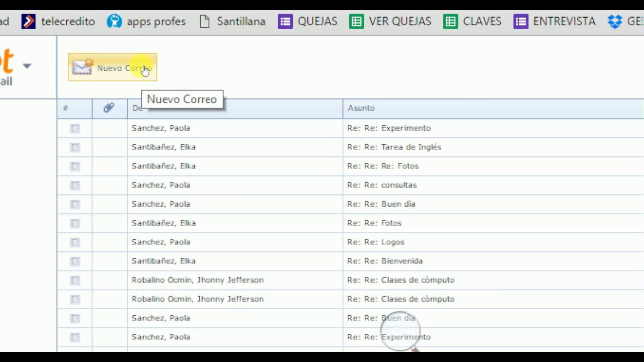Image resolution: width=644 pixels, height=362 pixels.
Task: Check the box for the Bienvenida email
Action: point(75,261)
